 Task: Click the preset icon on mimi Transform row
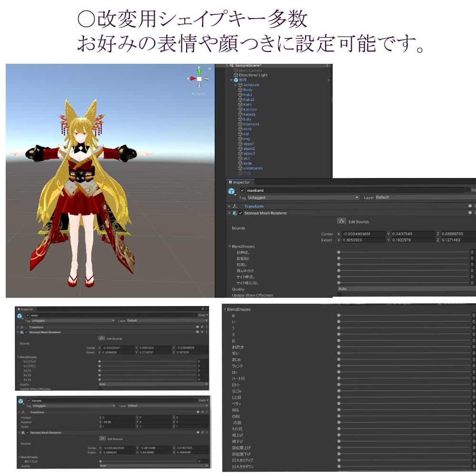click(202, 327)
